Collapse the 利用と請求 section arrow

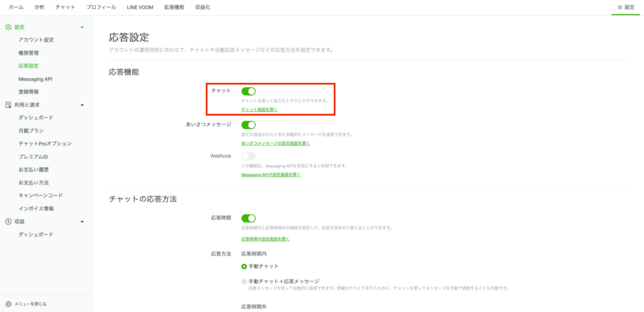(82, 105)
